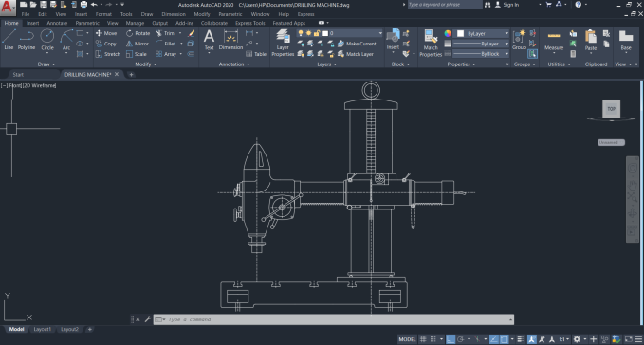Use the Scale tool
This screenshot has height=345, width=644.
click(137, 54)
